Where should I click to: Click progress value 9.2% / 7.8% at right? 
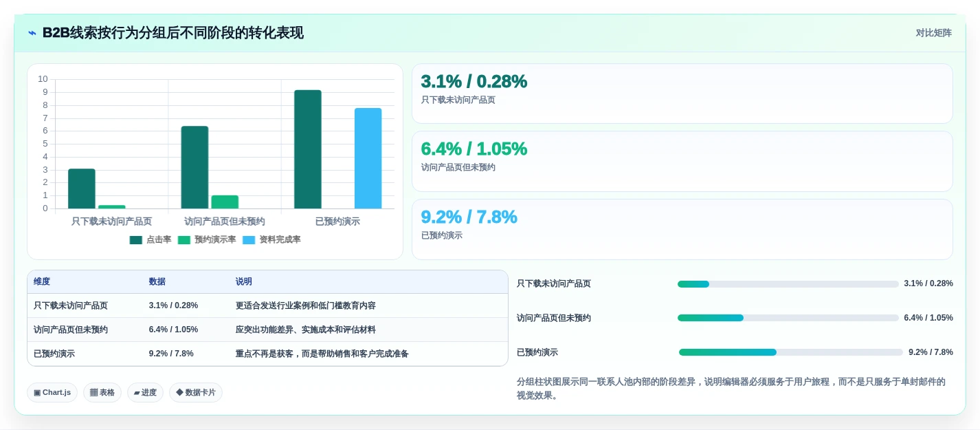click(931, 352)
